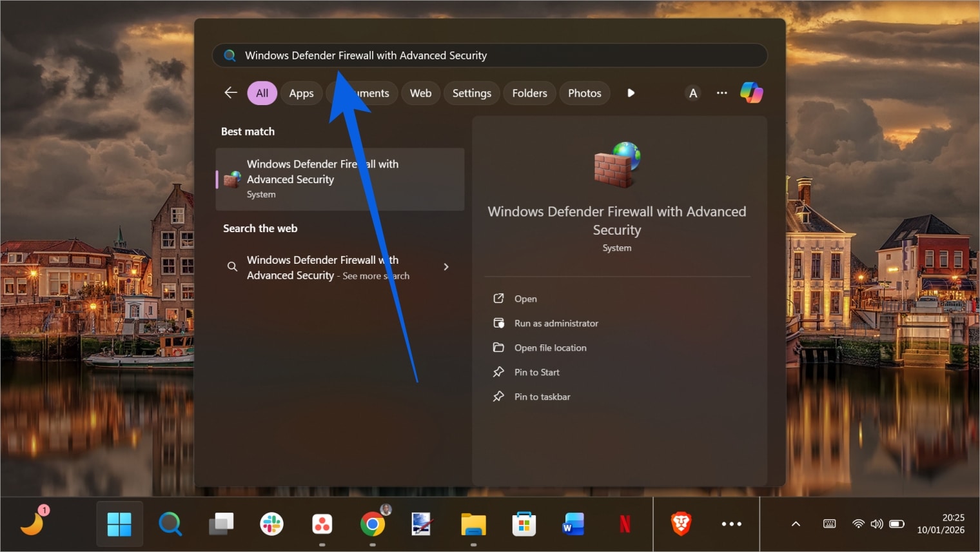The width and height of the screenshot is (980, 552).
Task: Select the All filter tab
Action: pos(262,93)
